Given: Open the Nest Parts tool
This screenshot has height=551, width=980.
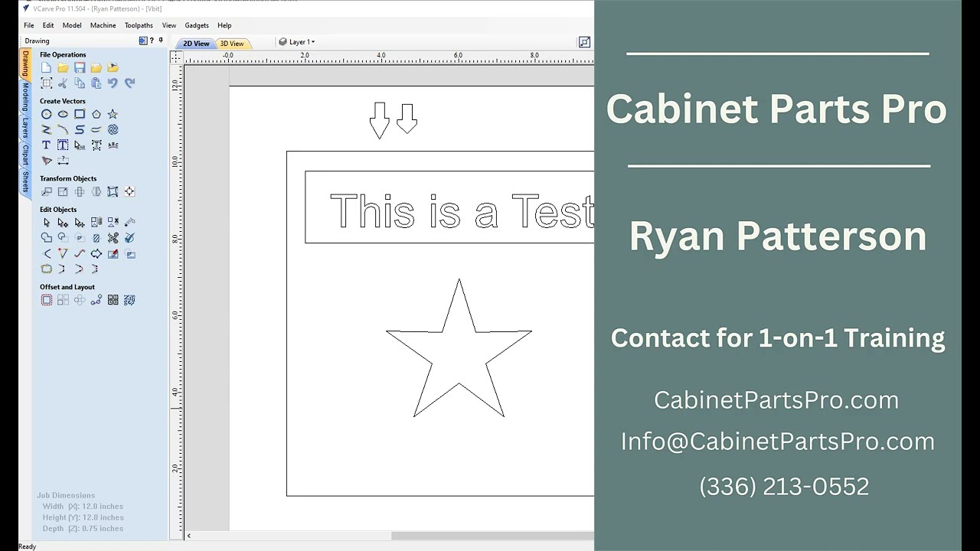Looking at the screenshot, I should [129, 300].
